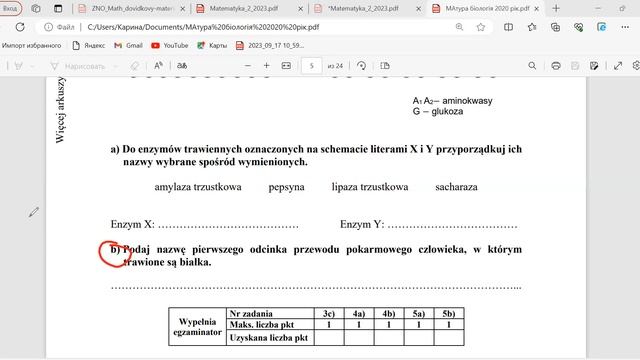Open Collections
This screenshot has width=640, height=360.
click(x=555, y=27)
